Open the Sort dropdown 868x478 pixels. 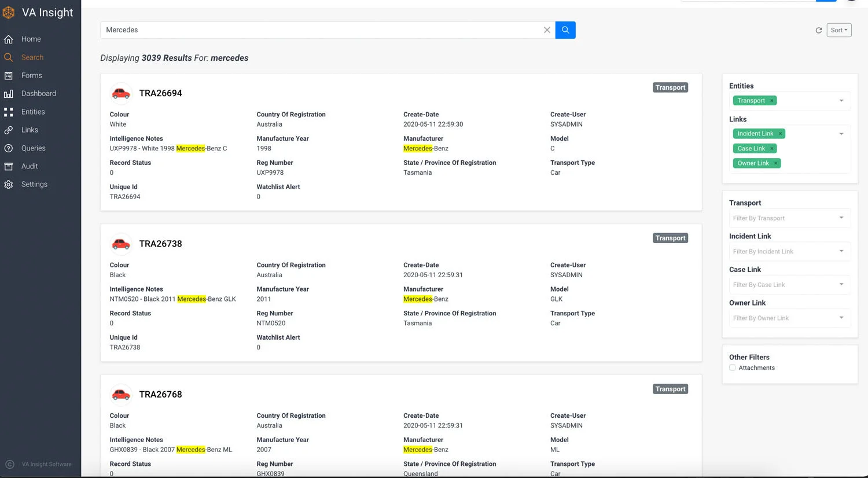(x=839, y=30)
